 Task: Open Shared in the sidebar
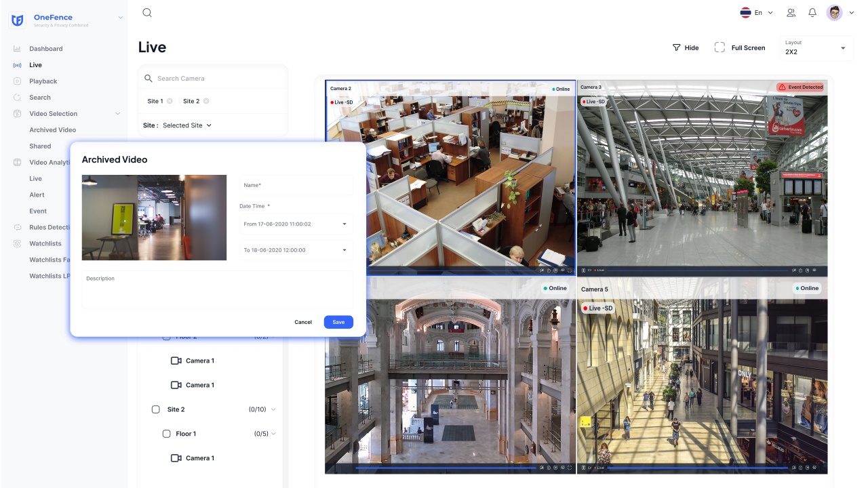click(x=40, y=146)
